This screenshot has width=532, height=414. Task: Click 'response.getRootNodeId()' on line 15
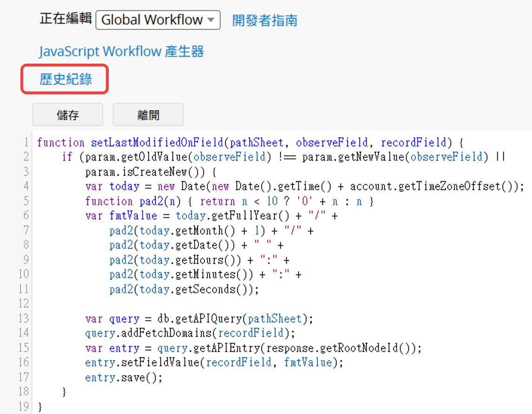pos(340,348)
